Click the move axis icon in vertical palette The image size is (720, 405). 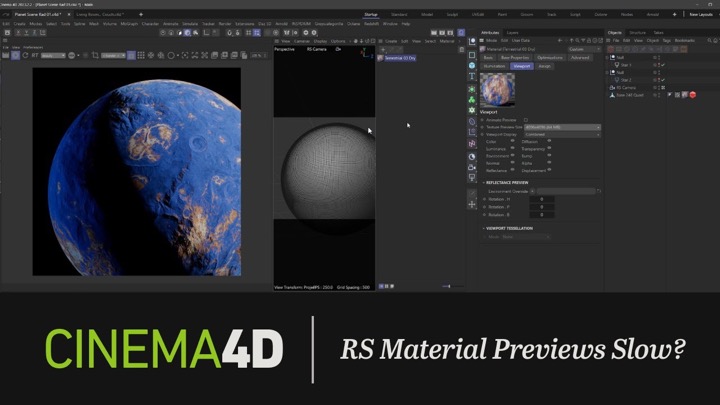(x=472, y=204)
